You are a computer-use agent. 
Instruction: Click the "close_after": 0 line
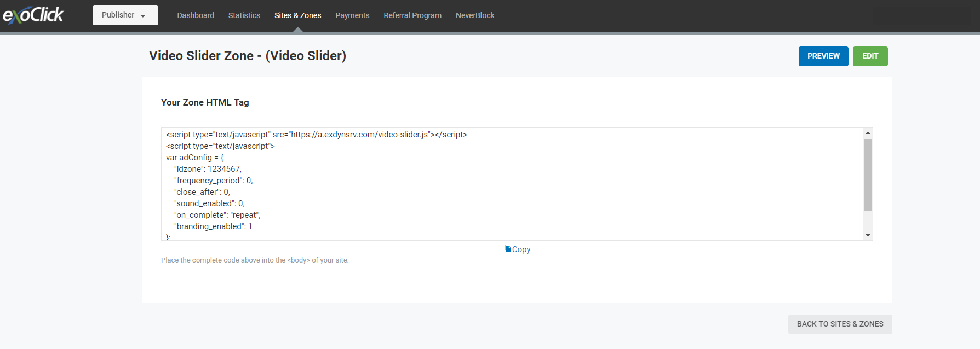point(202,192)
